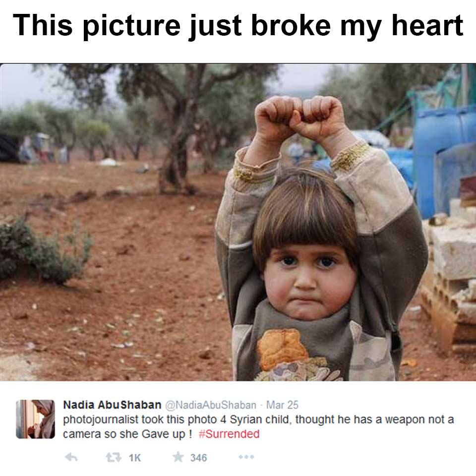Retweet using the retweet arrows icon
This screenshot has width=476, height=476.
(x=114, y=457)
